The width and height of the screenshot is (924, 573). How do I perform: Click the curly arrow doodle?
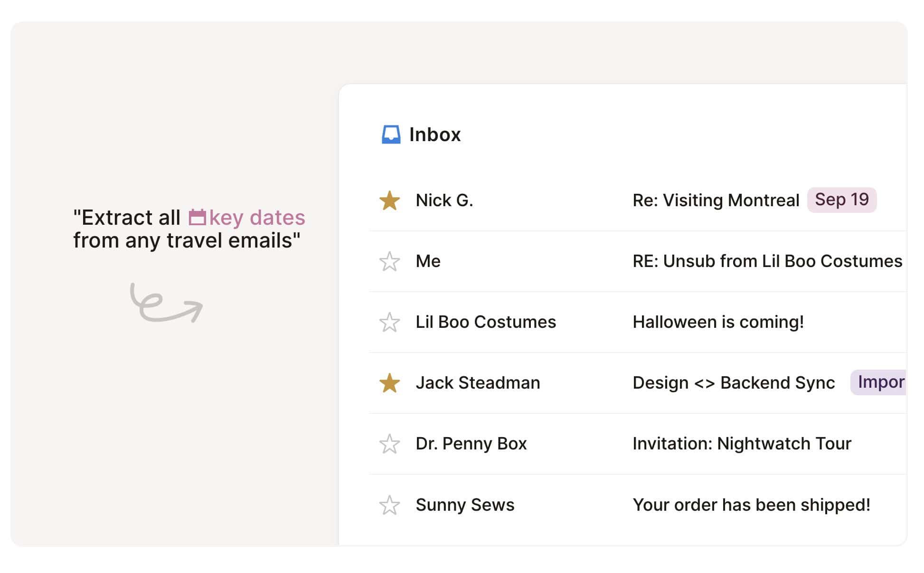coord(166,303)
